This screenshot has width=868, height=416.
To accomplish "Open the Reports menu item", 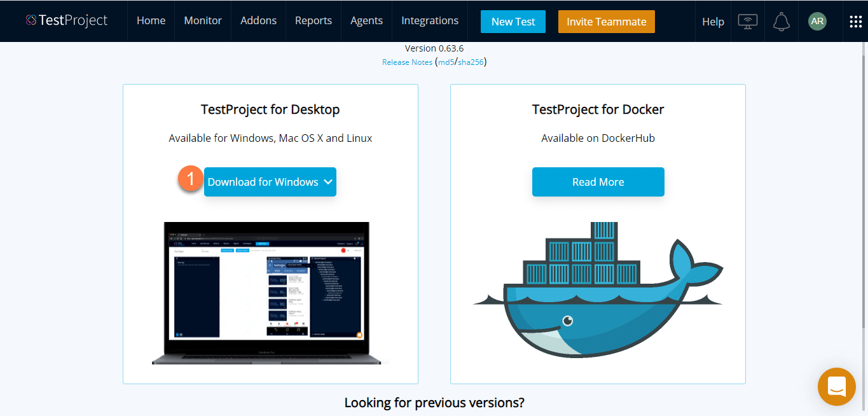I will [313, 21].
